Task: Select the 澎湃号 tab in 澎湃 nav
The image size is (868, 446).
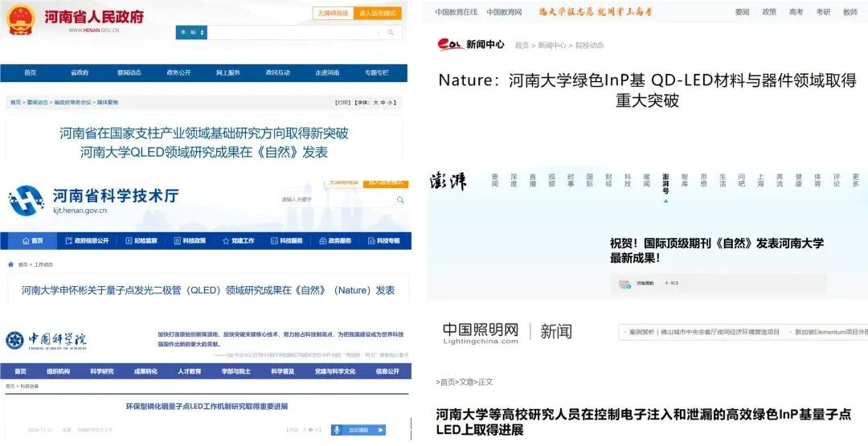Action: click(x=665, y=184)
